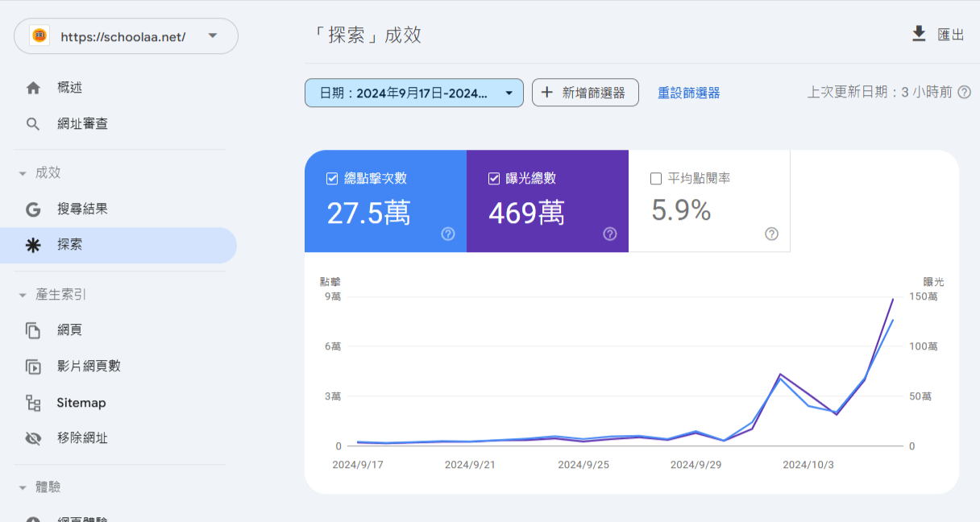Click help icon beside 上次更新日期
Viewport: 980px width, 522px height.
coord(965,93)
